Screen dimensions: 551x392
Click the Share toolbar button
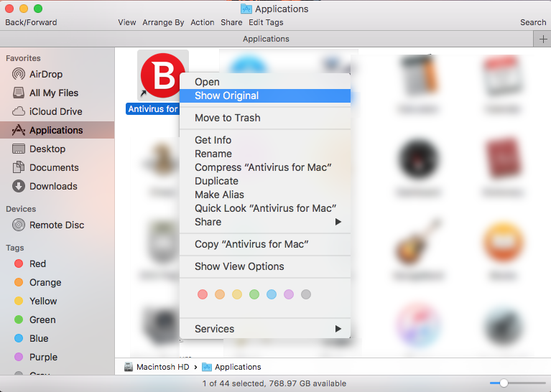click(231, 22)
